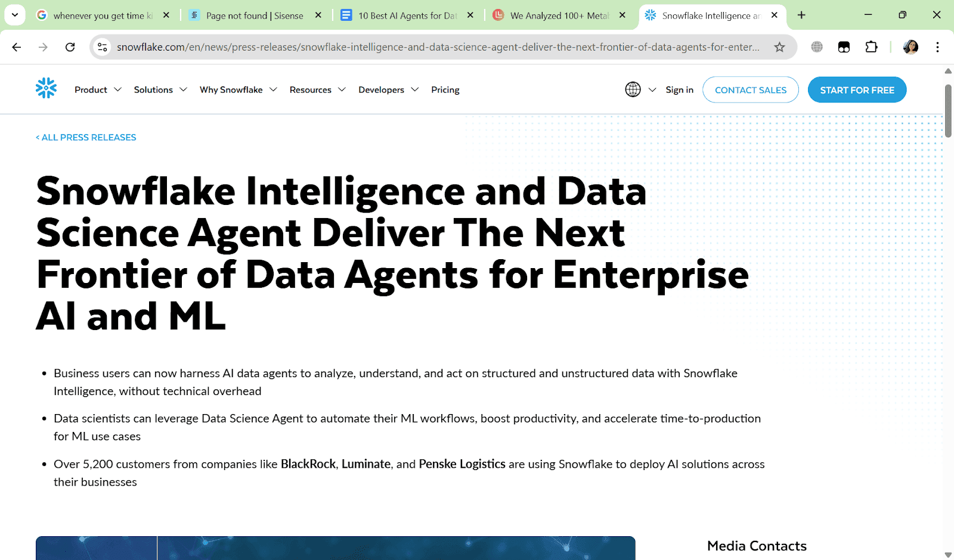Screen dimensions: 954x560
Task: Click the 'Media Contacts' heading
Action: [x=757, y=546]
